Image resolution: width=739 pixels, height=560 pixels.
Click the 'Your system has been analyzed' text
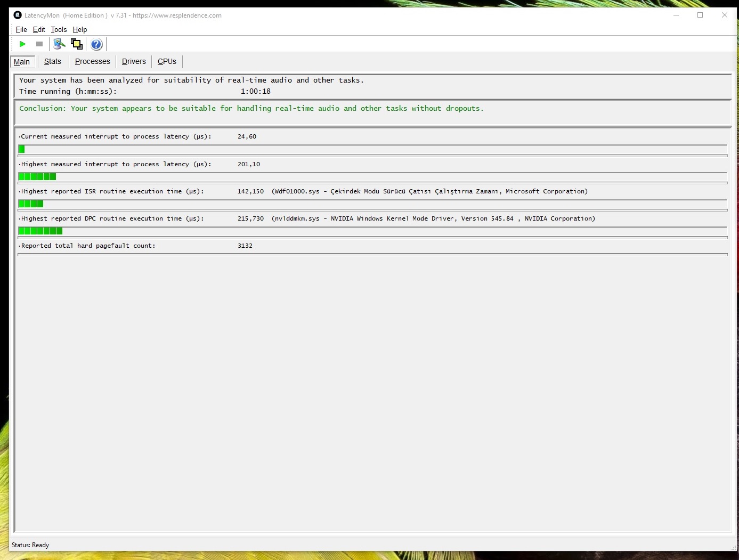coord(191,80)
